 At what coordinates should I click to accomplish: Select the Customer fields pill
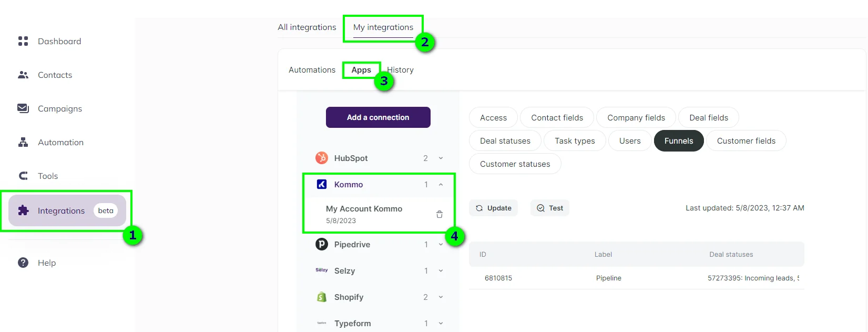[x=746, y=141]
